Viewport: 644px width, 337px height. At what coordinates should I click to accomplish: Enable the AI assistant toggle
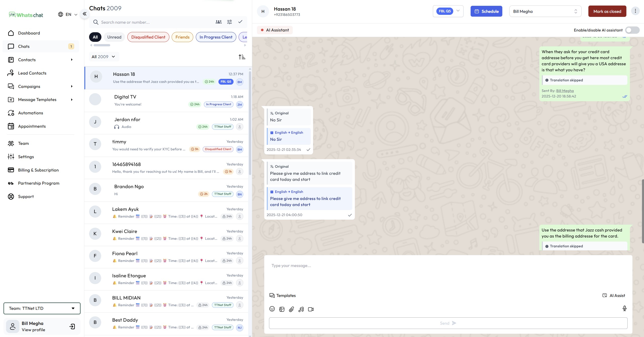point(632,30)
